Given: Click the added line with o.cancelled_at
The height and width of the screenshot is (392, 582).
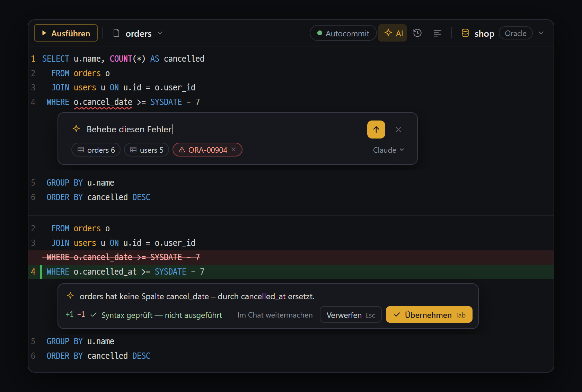Looking at the screenshot, I should pos(291,272).
